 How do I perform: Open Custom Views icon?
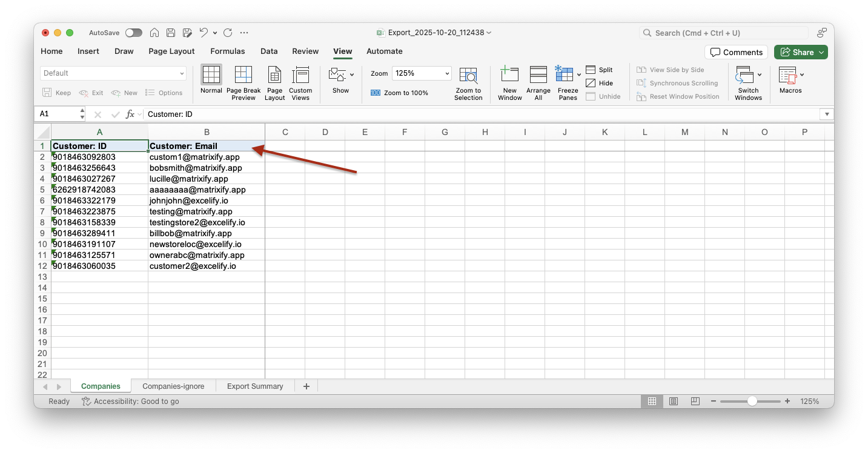click(x=300, y=74)
